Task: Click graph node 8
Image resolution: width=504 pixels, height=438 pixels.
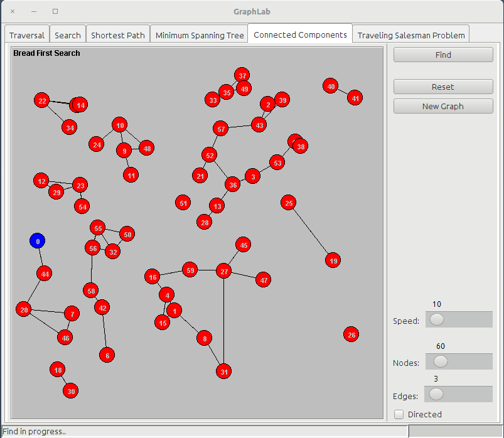Action: pyautogui.click(x=205, y=338)
